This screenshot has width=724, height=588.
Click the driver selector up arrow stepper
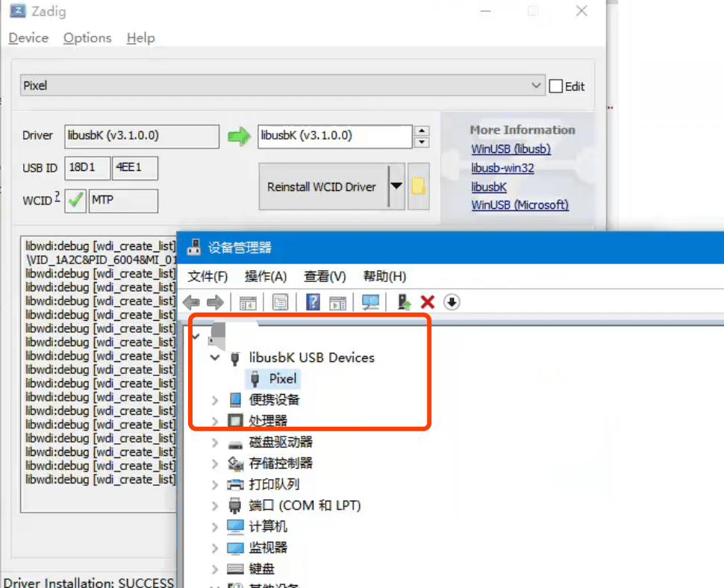[x=422, y=131]
